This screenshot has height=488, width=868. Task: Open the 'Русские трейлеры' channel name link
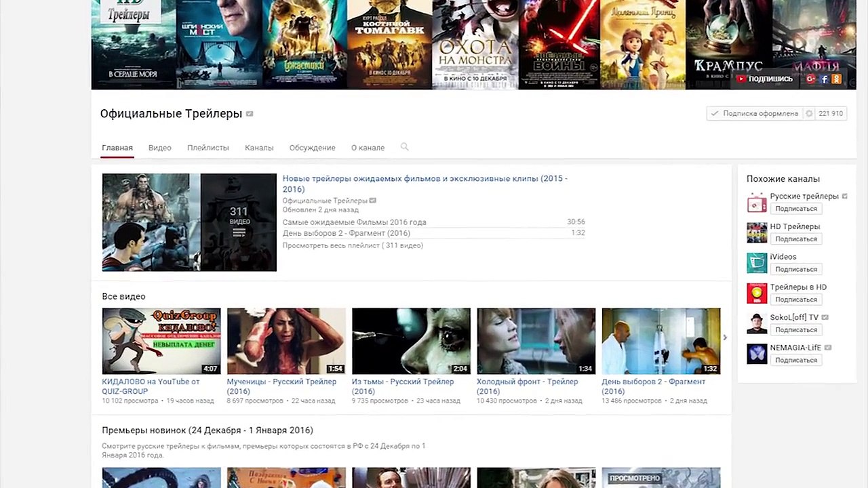click(804, 197)
